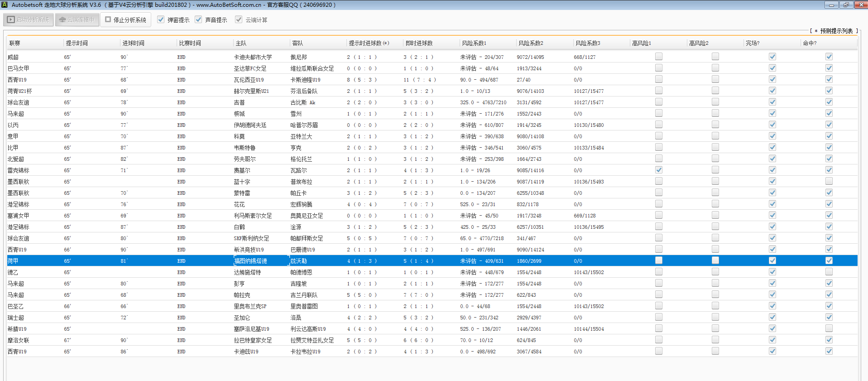Viewport: 868px width, 381px height.
Task: Click the 停止分析系统 stop button
Action: (125, 20)
